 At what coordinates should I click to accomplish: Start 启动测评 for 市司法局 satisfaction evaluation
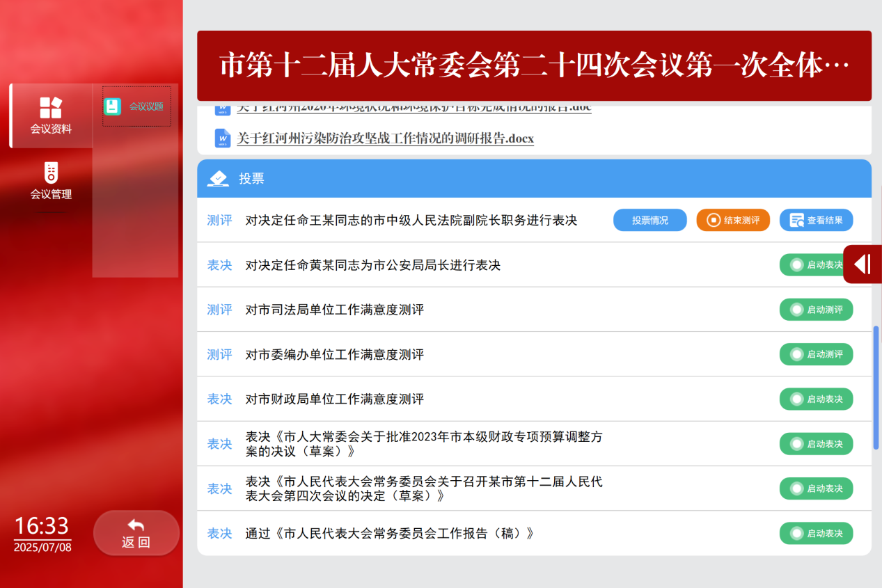(x=816, y=310)
